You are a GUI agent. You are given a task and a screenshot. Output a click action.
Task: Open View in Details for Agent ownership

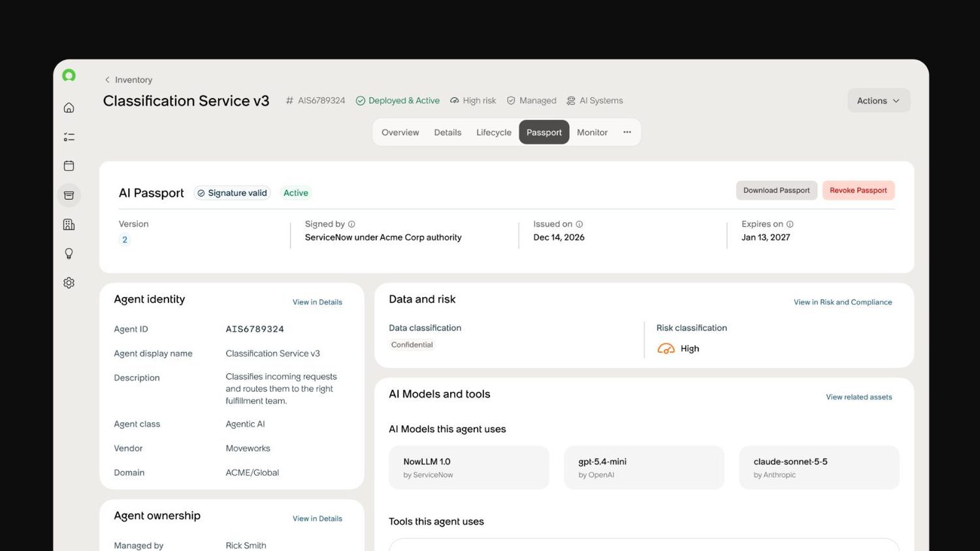pyautogui.click(x=318, y=519)
